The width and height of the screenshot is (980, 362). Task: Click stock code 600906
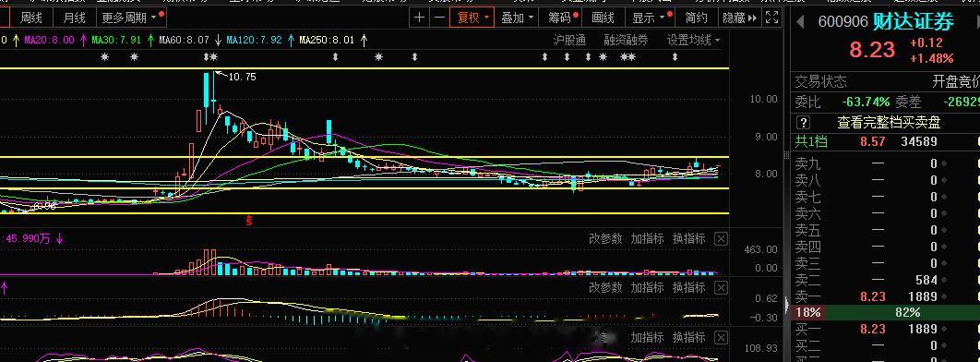point(843,22)
